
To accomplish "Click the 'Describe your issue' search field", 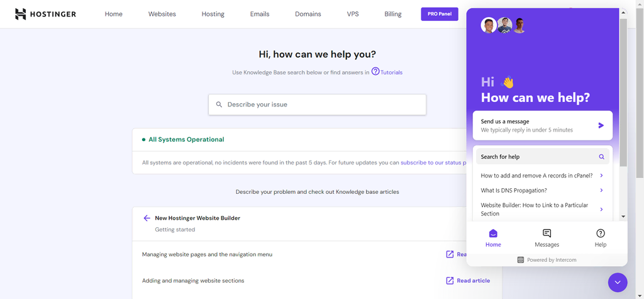I will 317,104.
